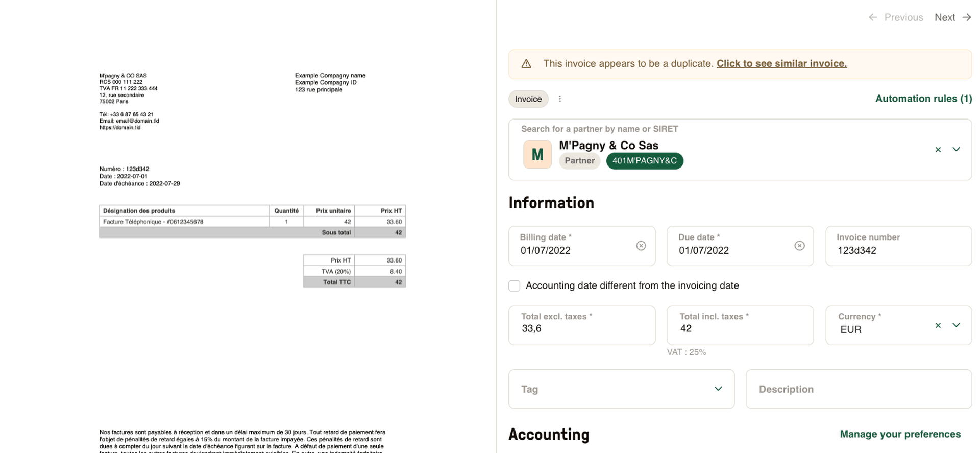
Task: Open Manage your preferences
Action: click(x=900, y=434)
